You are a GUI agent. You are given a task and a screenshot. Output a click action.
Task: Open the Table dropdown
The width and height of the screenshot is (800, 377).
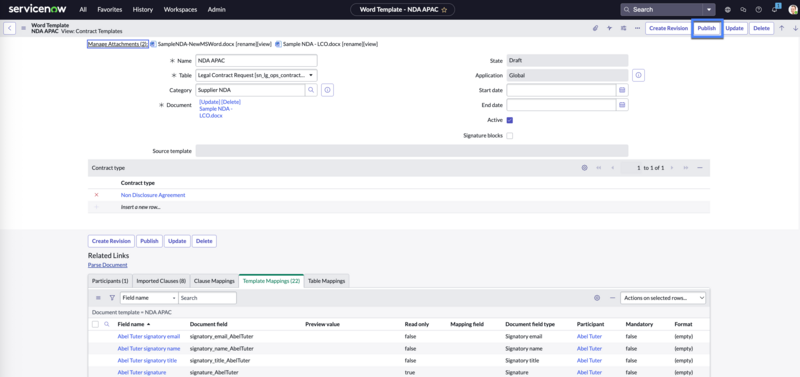point(257,76)
